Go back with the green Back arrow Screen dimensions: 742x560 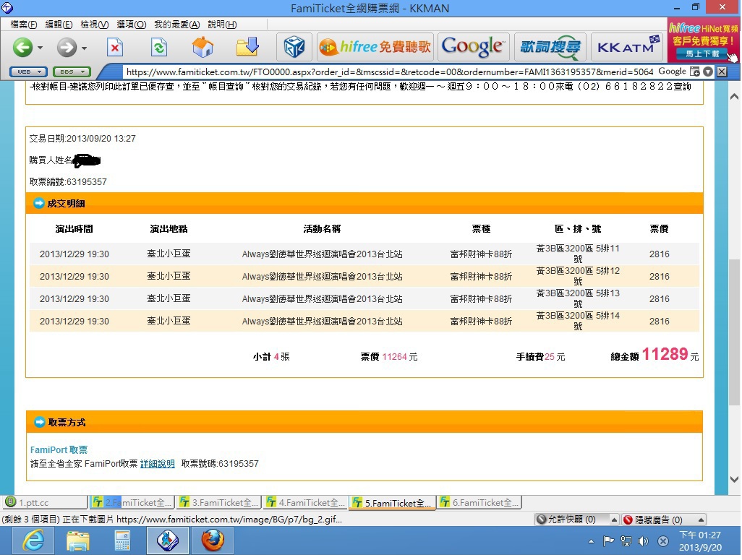tap(22, 47)
